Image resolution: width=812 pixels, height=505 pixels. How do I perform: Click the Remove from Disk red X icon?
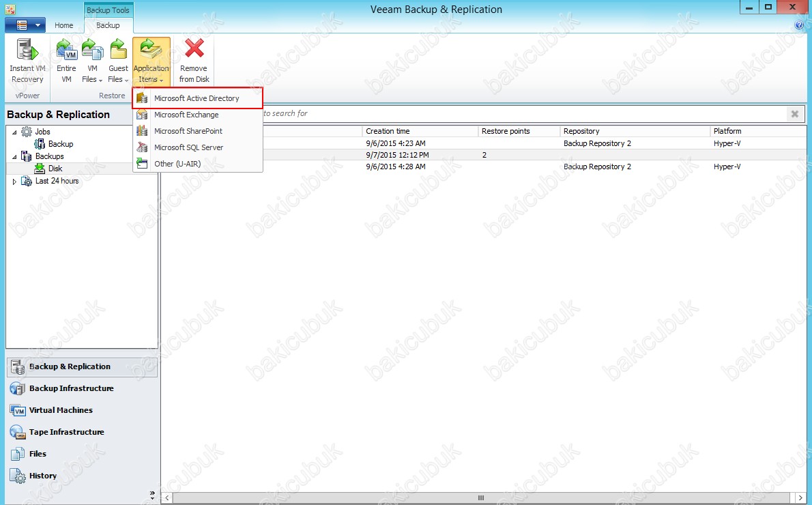tap(194, 49)
